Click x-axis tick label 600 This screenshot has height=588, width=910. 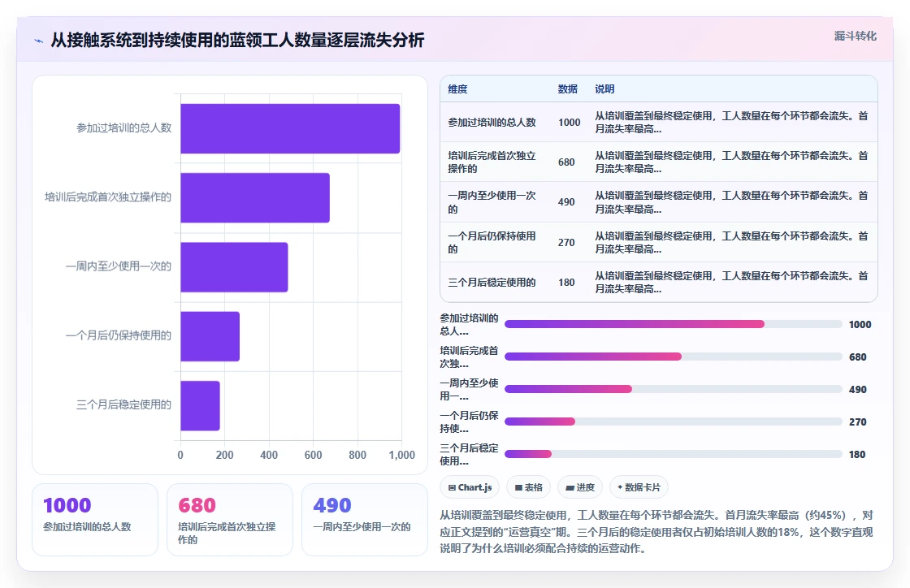314,455
